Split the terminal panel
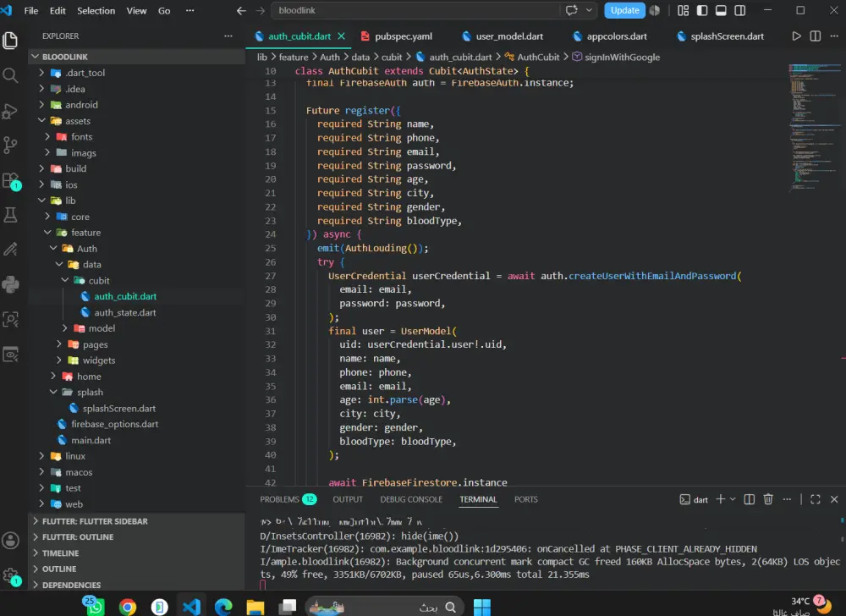Viewport: 846px width, 616px height. (x=750, y=499)
